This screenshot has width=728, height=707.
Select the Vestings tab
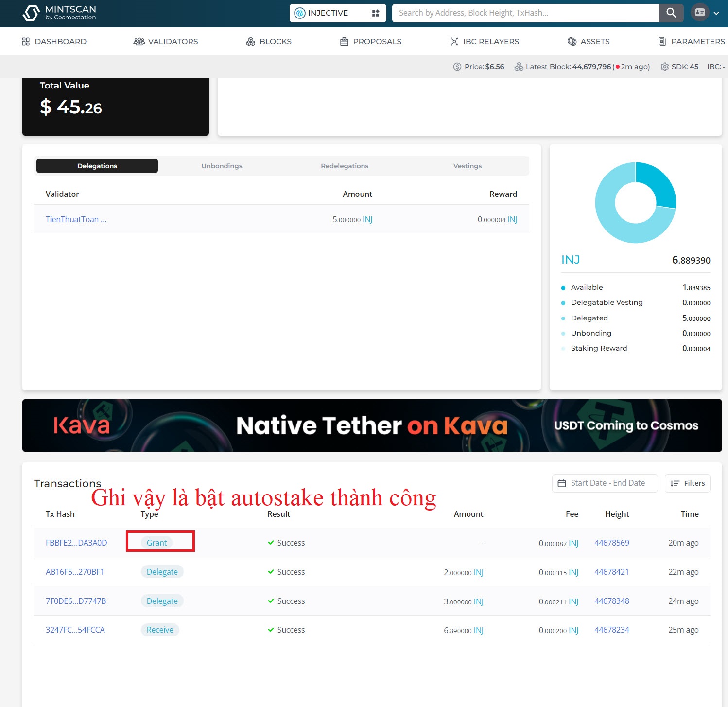coord(467,166)
